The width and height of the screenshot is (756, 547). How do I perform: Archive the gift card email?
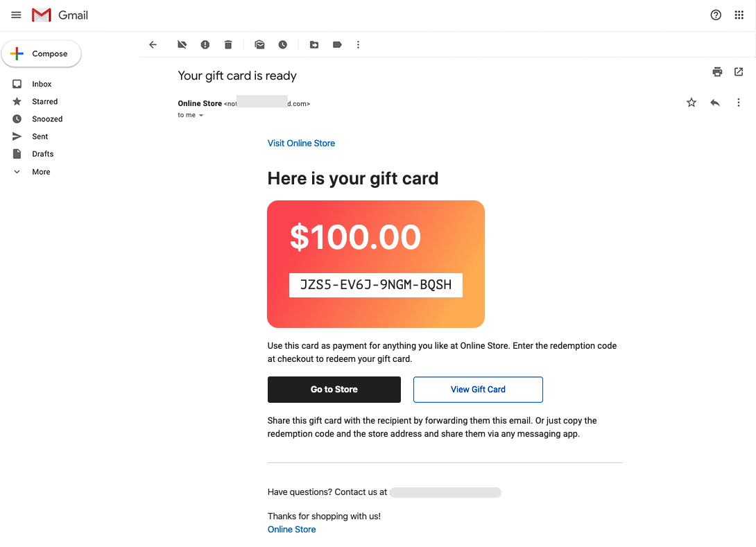coord(182,44)
